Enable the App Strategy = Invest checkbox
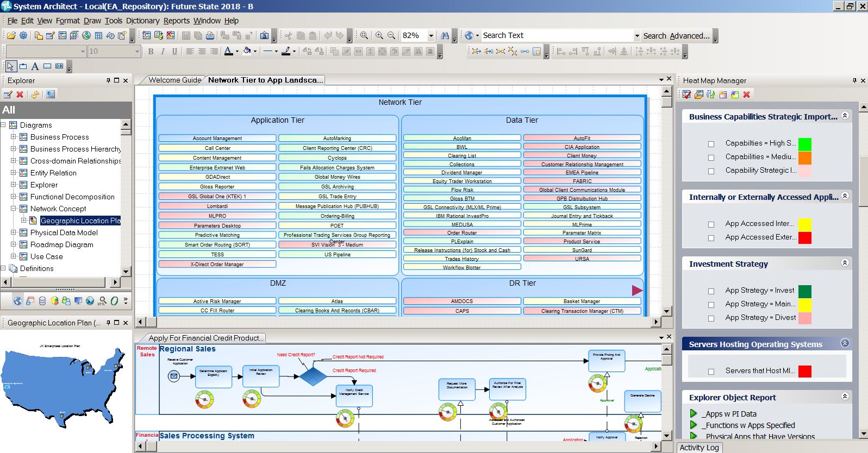 [x=711, y=291]
